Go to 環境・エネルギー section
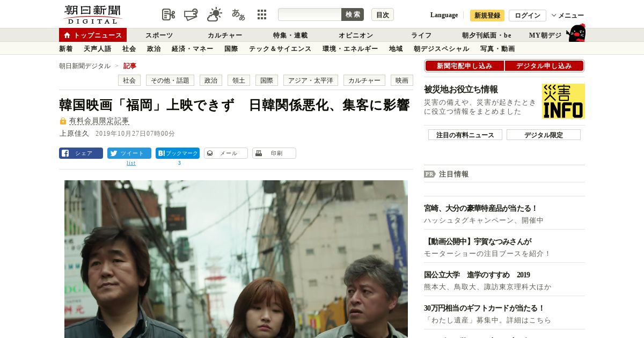Image resolution: width=644 pixels, height=338 pixels. pos(350,49)
